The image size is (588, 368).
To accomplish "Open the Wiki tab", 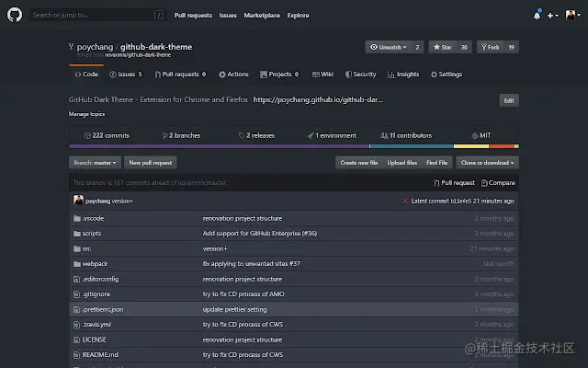I will [x=322, y=75].
